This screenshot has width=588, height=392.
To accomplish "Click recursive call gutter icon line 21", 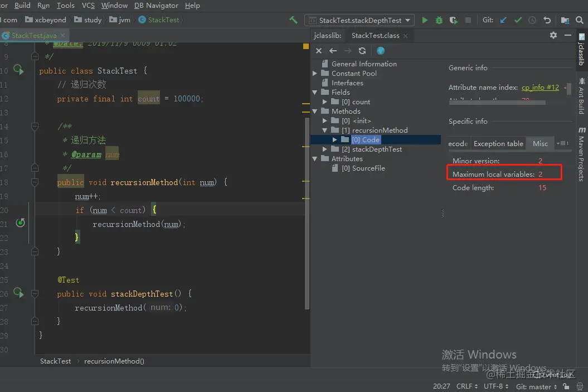I will [20, 223].
